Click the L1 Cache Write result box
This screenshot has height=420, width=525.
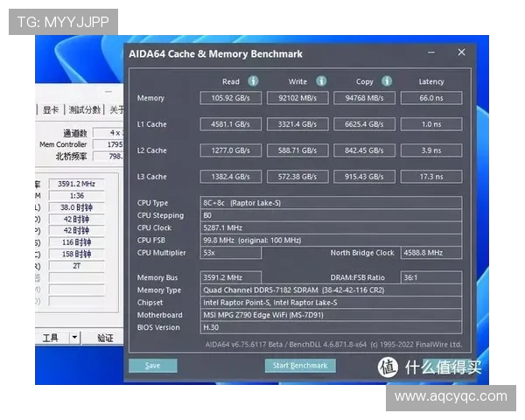pyautogui.click(x=299, y=124)
